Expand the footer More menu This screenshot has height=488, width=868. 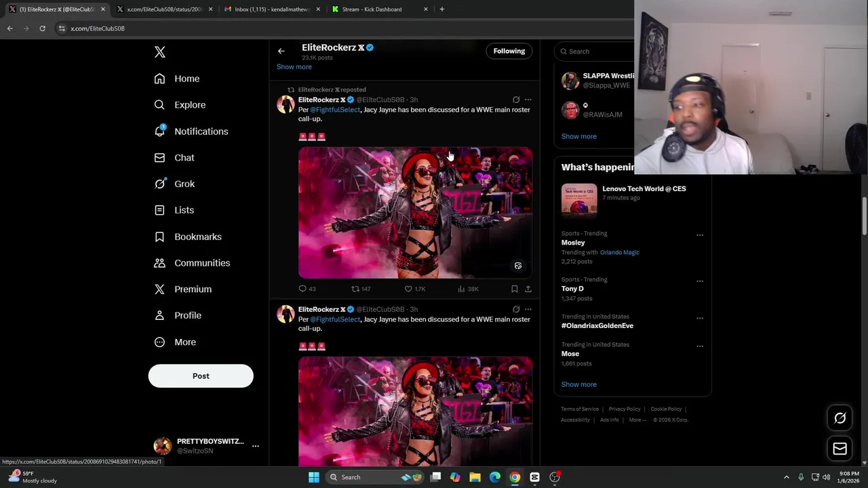click(x=637, y=420)
